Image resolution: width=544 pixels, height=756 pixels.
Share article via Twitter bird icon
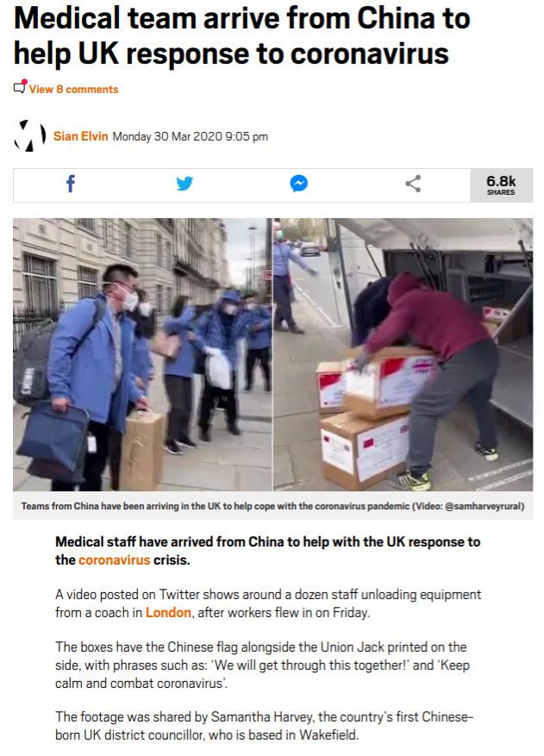click(184, 184)
